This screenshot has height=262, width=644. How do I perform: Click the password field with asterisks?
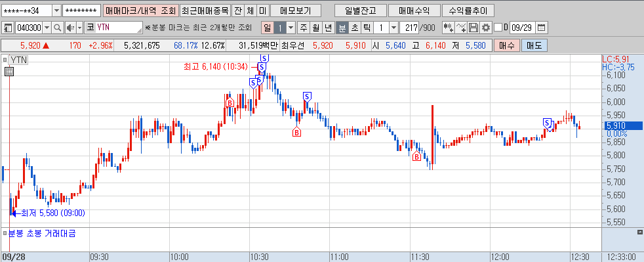pyautogui.click(x=82, y=11)
